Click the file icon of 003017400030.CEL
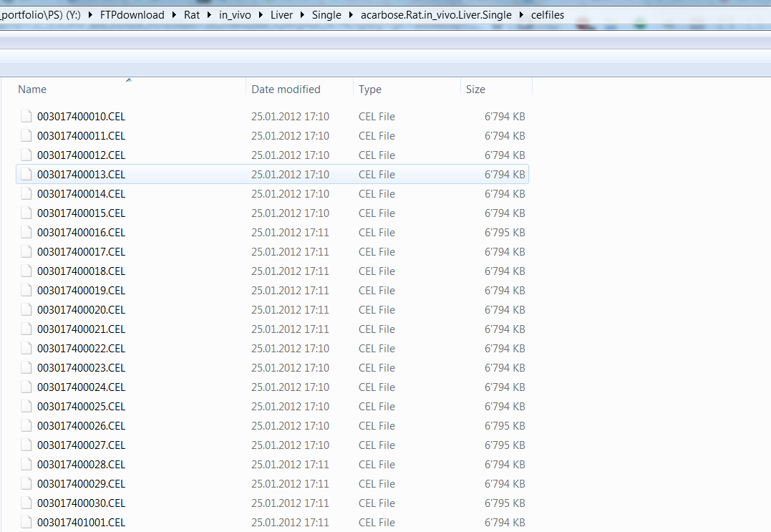This screenshot has width=771, height=532. click(26, 503)
